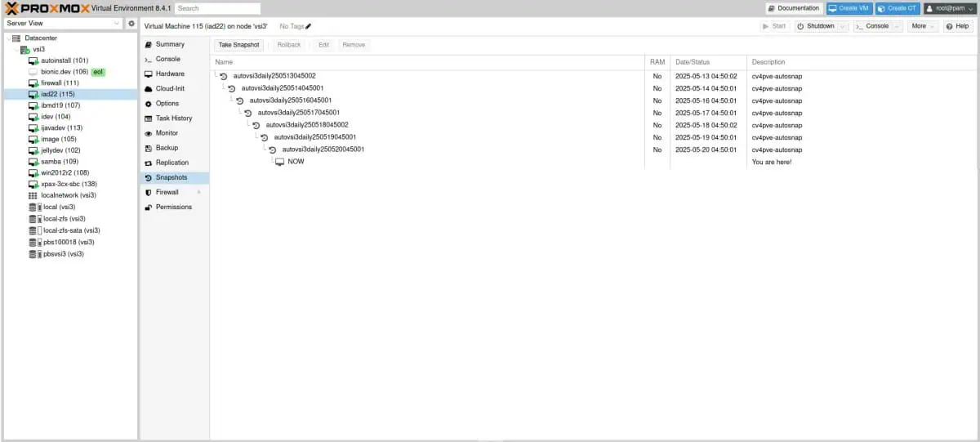Image resolution: width=980 pixels, height=442 pixels.
Task: Switch to the Backup section
Action: pos(167,148)
